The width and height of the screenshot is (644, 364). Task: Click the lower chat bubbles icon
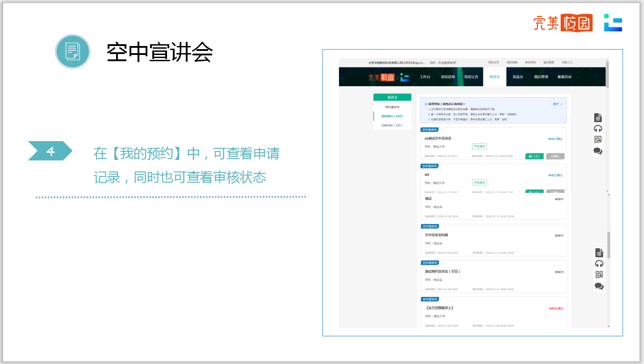point(599,286)
